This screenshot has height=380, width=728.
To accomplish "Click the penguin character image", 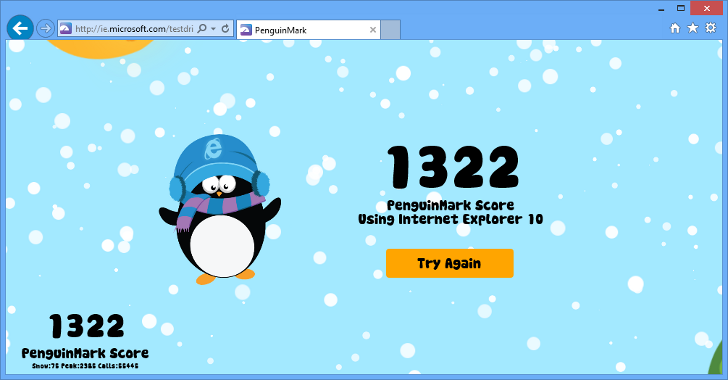I will (x=220, y=210).
